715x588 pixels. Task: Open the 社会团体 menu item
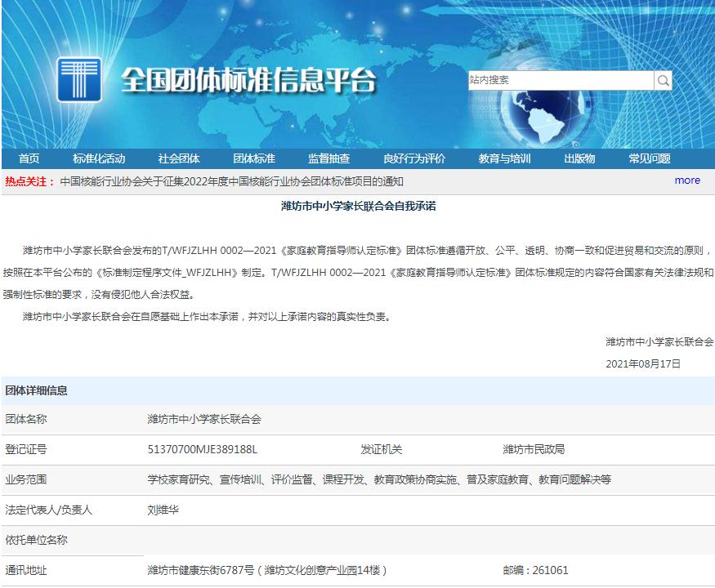coord(179,158)
